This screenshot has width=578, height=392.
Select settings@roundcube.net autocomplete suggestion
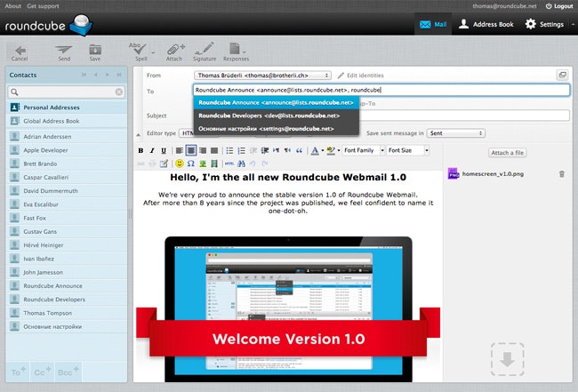(276, 129)
